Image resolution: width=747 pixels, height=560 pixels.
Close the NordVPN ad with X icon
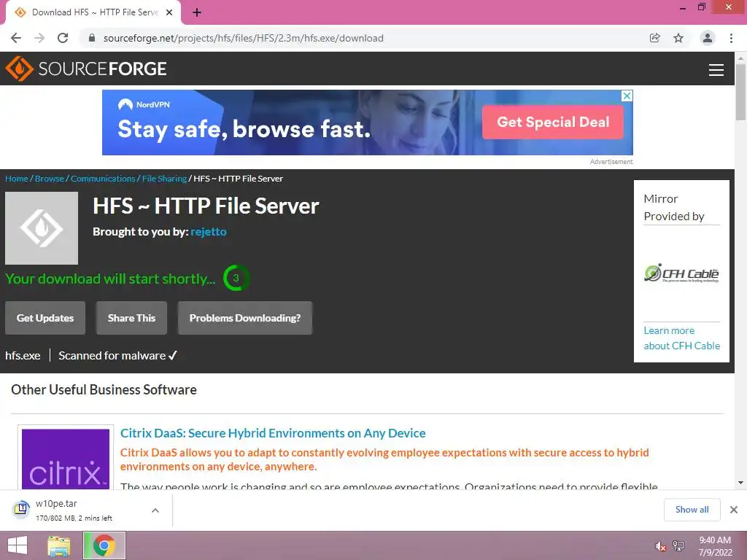(x=627, y=96)
